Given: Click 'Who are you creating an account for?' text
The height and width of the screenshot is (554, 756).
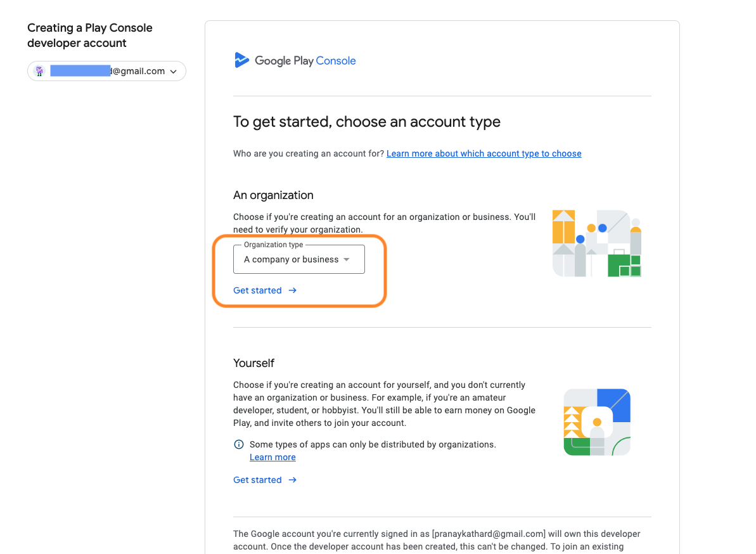Looking at the screenshot, I should click(x=309, y=153).
